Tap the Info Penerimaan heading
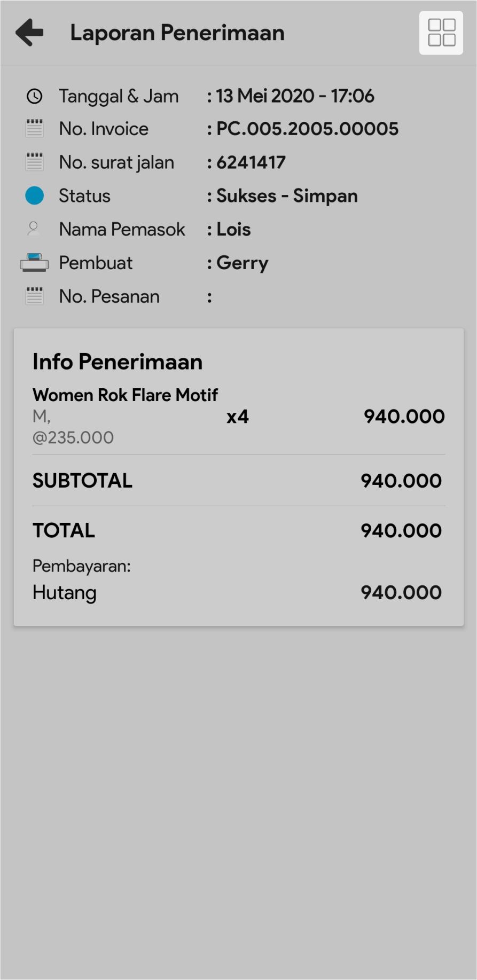Image resolution: width=477 pixels, height=980 pixels. pos(118,362)
